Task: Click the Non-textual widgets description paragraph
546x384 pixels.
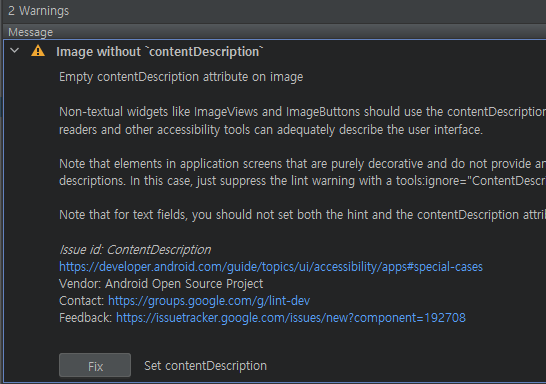Action: tap(302, 120)
